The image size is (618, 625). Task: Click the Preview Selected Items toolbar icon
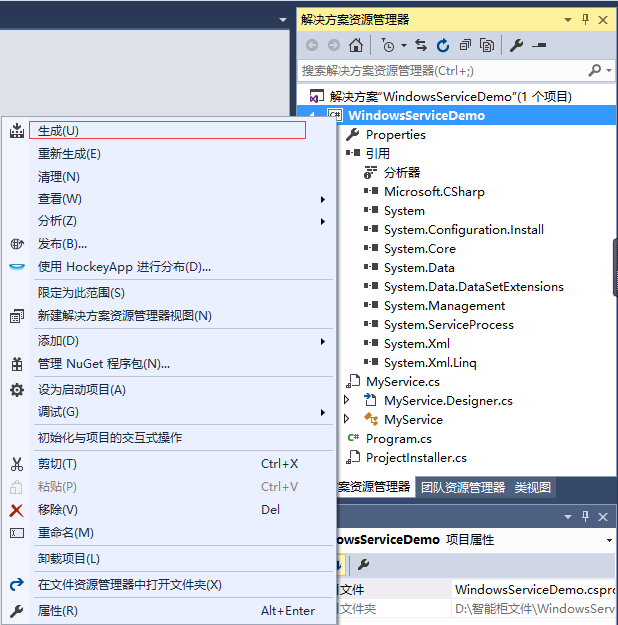539,45
